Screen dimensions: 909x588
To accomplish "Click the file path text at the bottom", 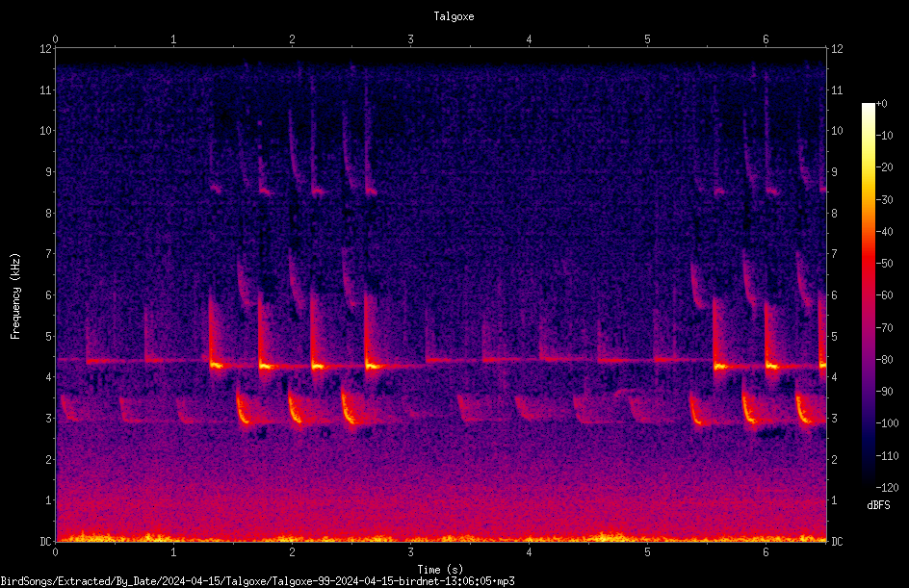I will point(257,581).
